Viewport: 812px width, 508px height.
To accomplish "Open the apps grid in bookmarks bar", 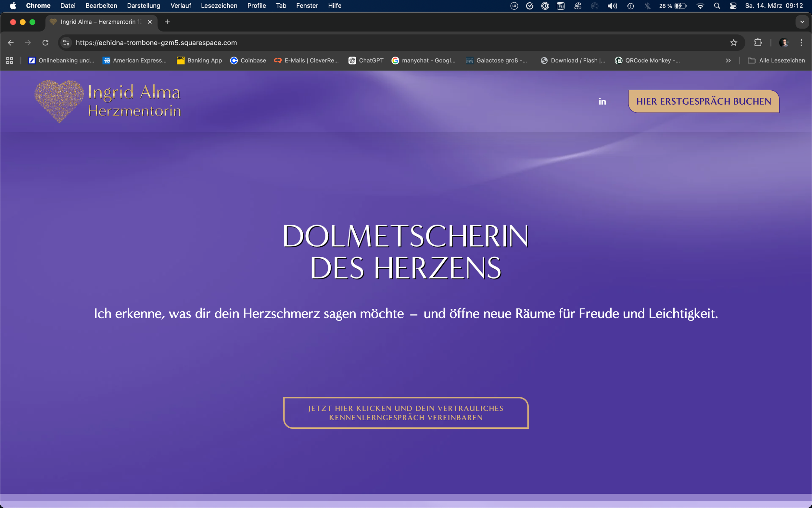I will [x=10, y=60].
